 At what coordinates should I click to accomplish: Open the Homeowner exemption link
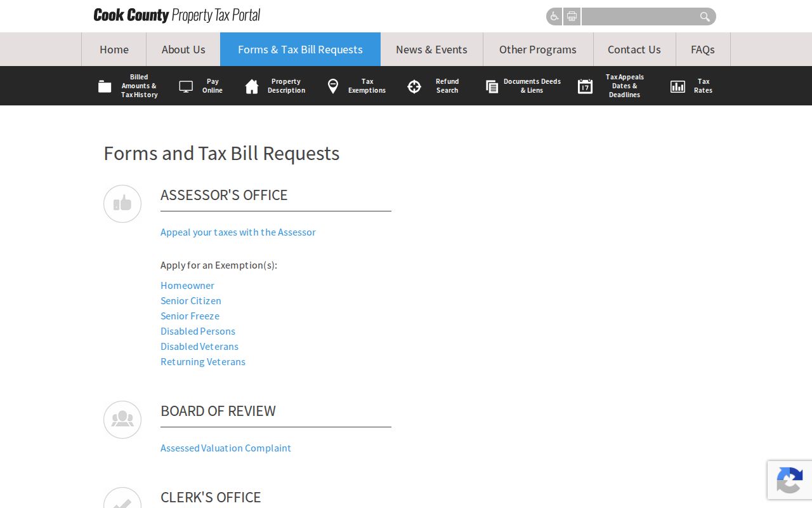pyautogui.click(x=187, y=286)
